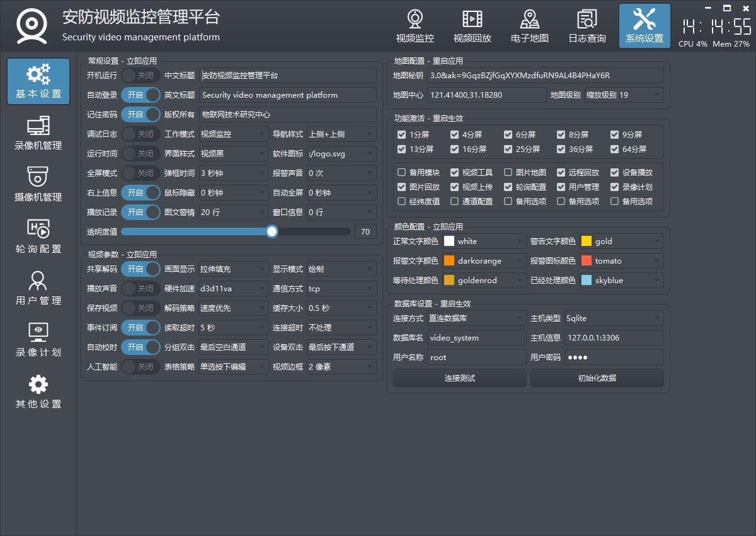Toggle the 开机运行 startup switch
This screenshot has height=536, width=756.
(x=140, y=76)
